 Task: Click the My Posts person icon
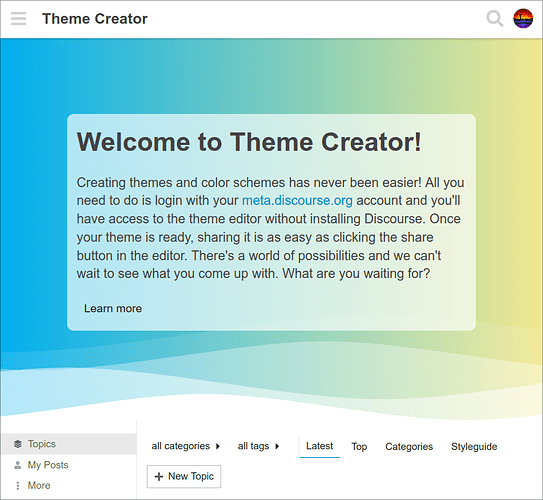point(18,465)
